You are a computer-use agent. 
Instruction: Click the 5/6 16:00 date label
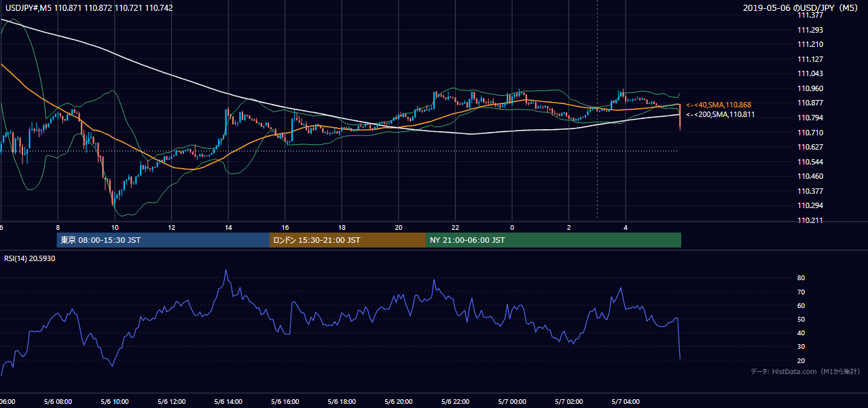[x=285, y=402]
